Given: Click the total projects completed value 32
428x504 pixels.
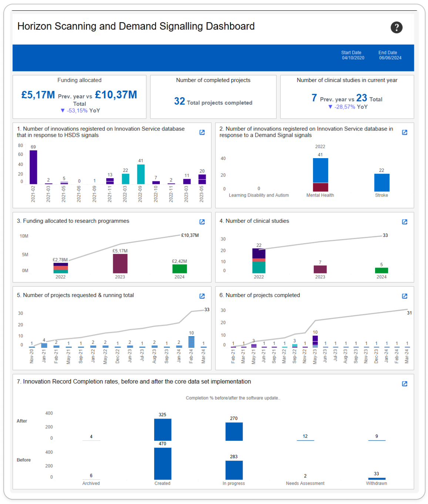Looking at the screenshot, I should [179, 101].
